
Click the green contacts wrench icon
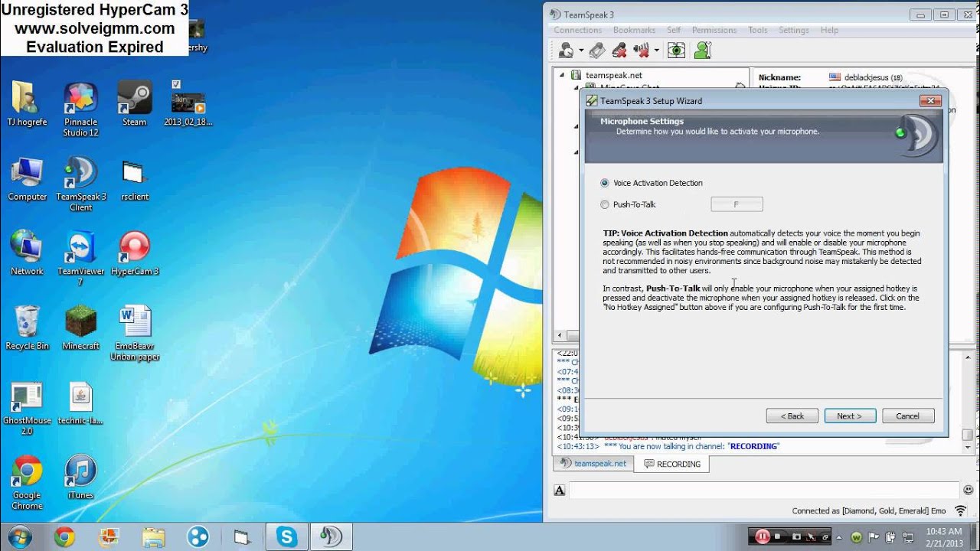(702, 51)
